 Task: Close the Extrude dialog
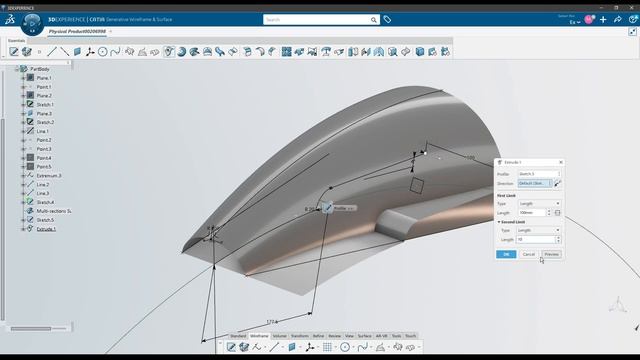coord(561,162)
